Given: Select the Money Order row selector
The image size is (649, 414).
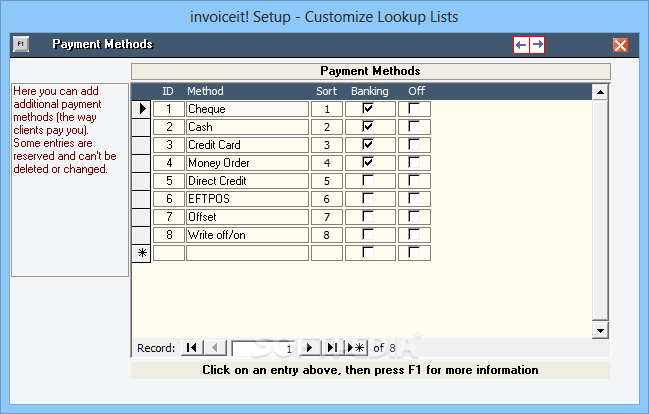Looking at the screenshot, I should coord(141,163).
